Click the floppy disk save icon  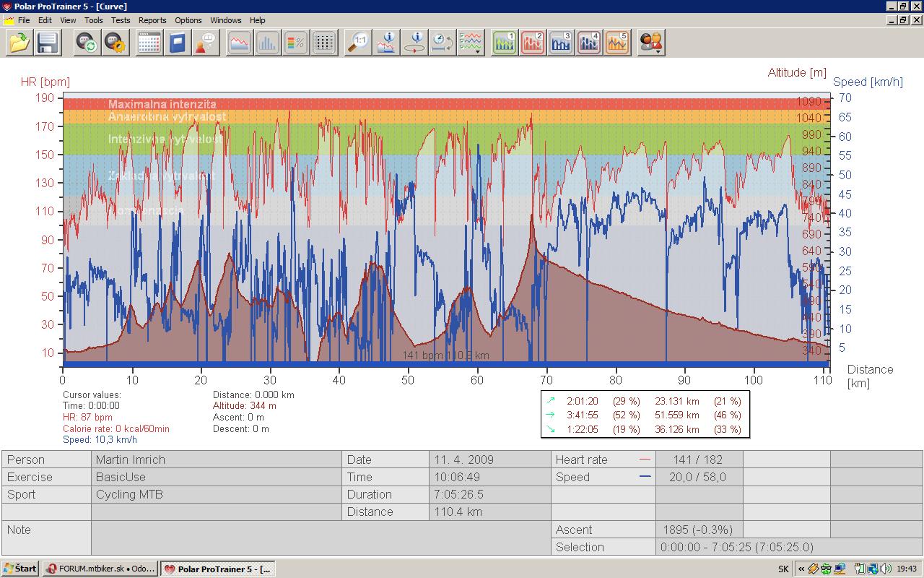[x=48, y=43]
